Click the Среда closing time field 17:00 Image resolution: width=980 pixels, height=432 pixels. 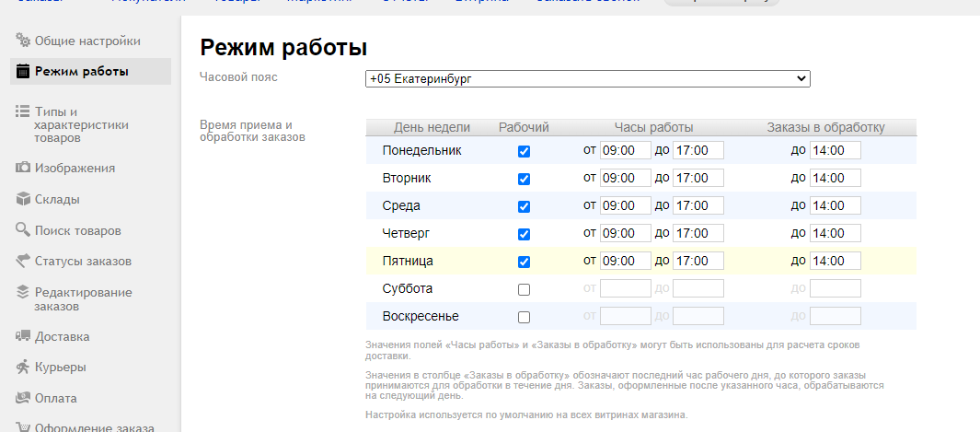pos(698,205)
